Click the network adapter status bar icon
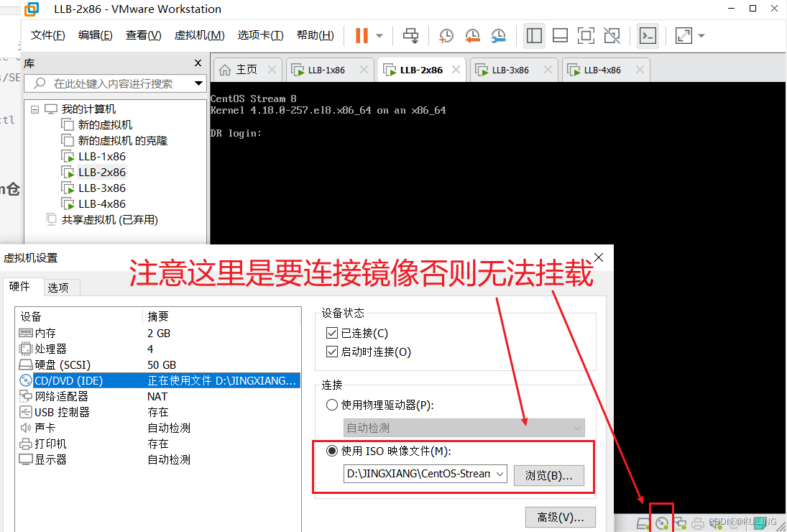The width and height of the screenshot is (787, 532). (680, 524)
